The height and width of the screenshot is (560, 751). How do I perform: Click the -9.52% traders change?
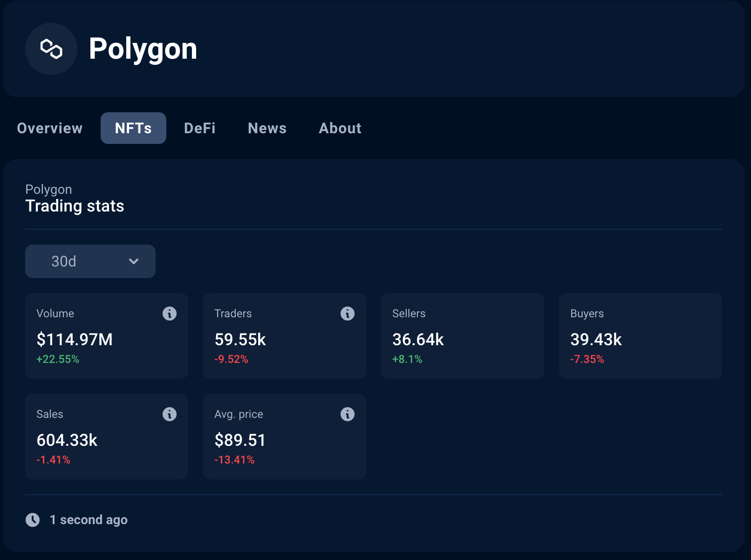(x=231, y=359)
